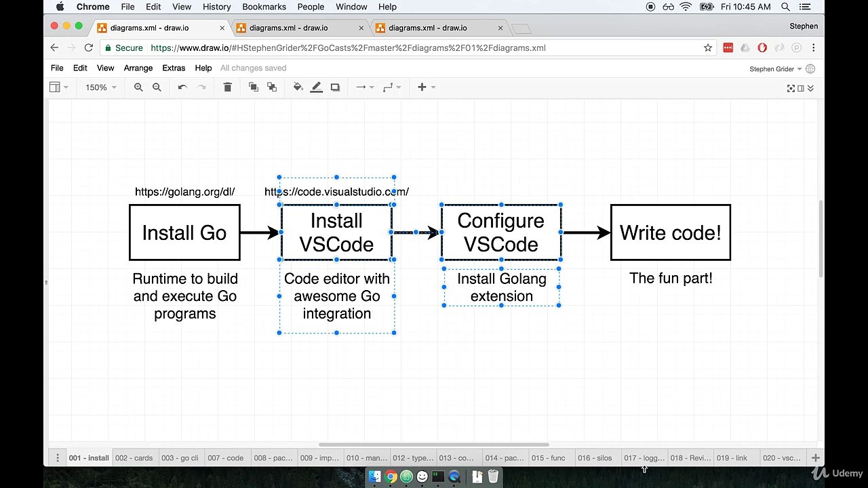This screenshot has width=868, height=488.
Task: Click the horizontal canvas scrollbar
Action: (x=434, y=445)
